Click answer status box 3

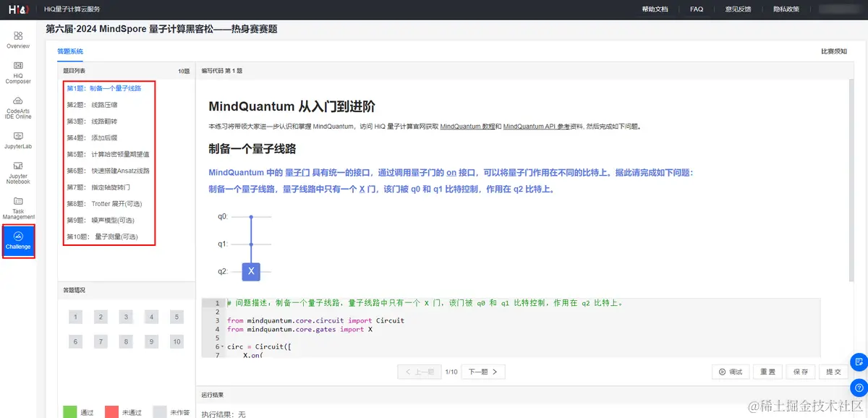click(126, 317)
